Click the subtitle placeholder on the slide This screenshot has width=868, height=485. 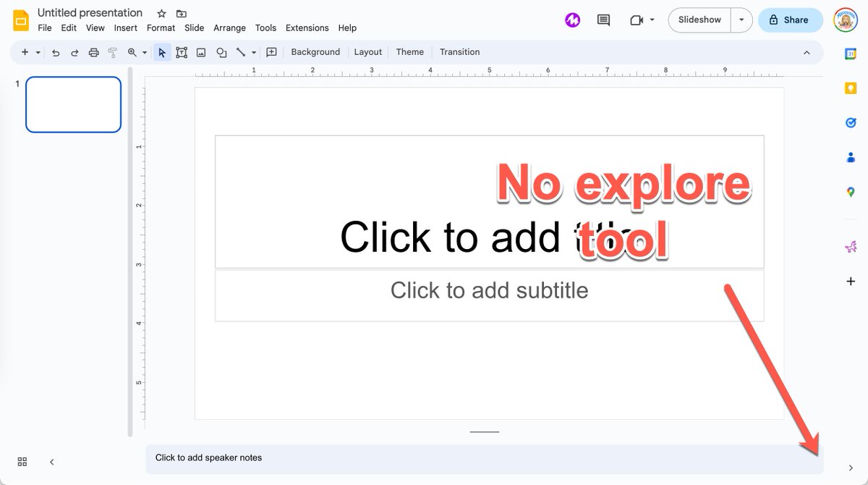(x=489, y=295)
